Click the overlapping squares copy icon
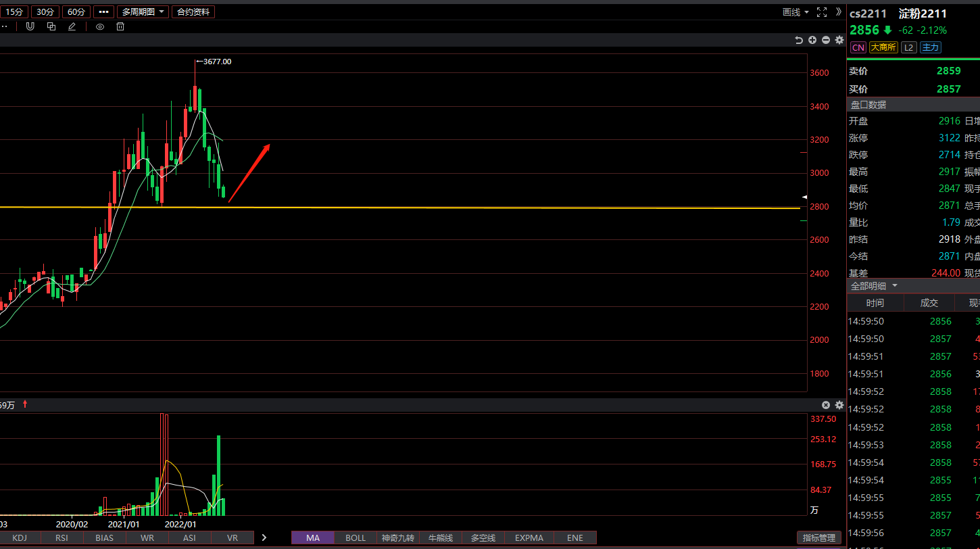Viewport: 980px width, 549px height. click(51, 26)
